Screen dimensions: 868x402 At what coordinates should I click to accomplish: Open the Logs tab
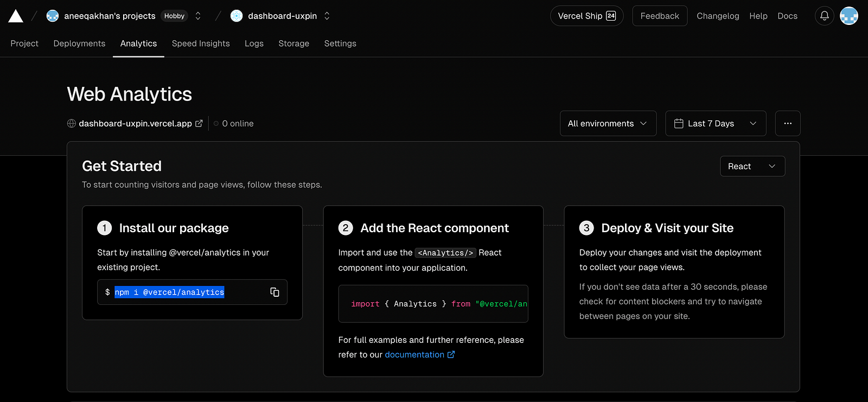(x=254, y=43)
